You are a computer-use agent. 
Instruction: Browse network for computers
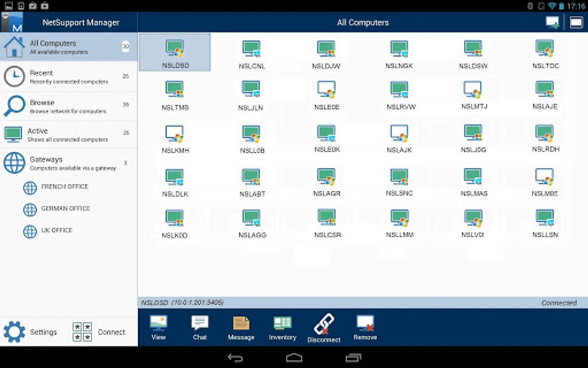click(x=69, y=106)
